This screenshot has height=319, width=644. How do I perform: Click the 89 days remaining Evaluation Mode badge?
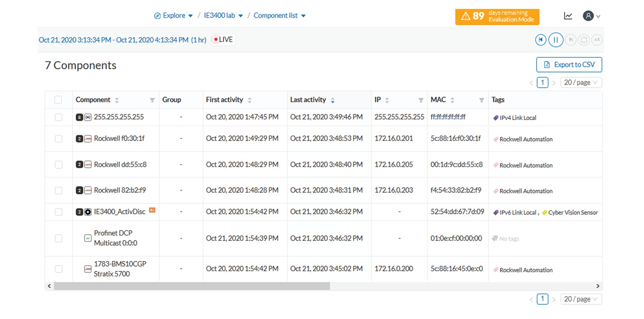click(x=497, y=17)
